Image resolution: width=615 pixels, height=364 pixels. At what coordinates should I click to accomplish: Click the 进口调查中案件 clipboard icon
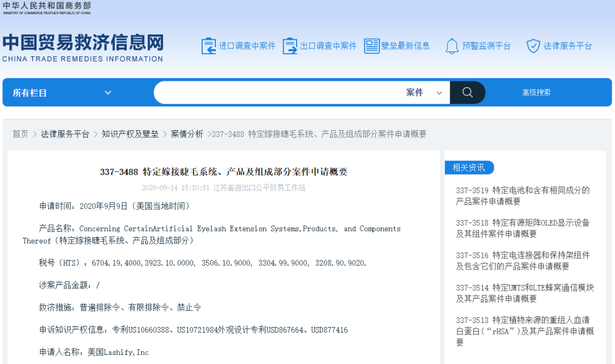[208, 45]
